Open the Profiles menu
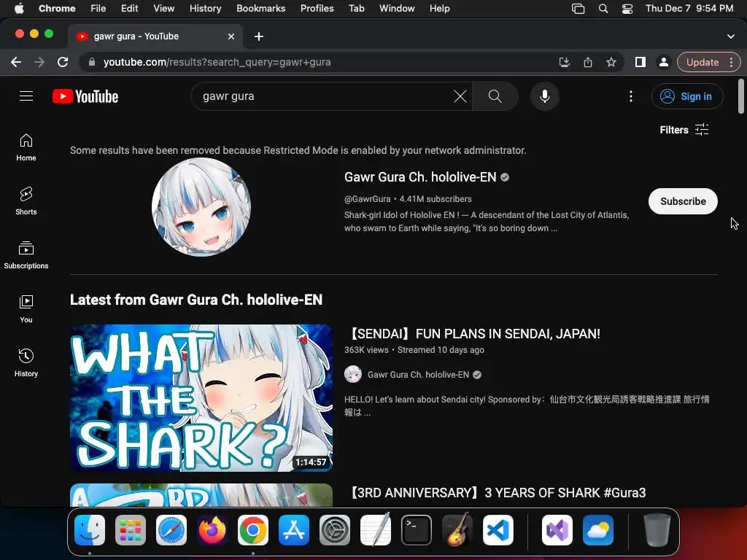 click(x=317, y=8)
